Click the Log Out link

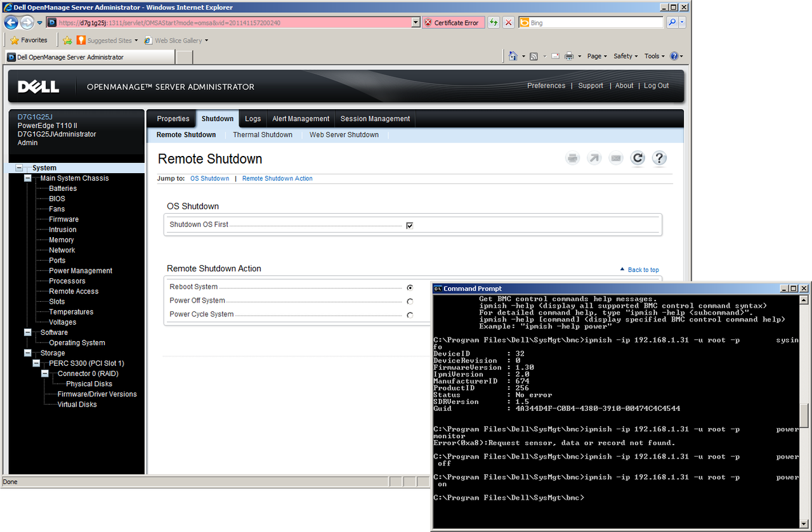click(x=656, y=86)
